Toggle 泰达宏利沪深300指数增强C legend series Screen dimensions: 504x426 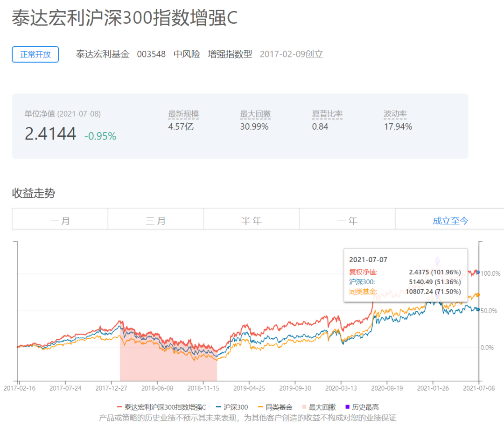click(x=161, y=407)
